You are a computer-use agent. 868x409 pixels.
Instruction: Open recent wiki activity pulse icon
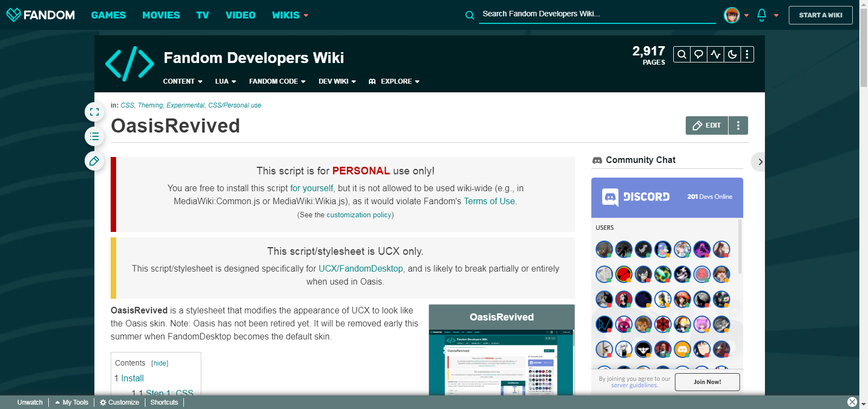[716, 54]
